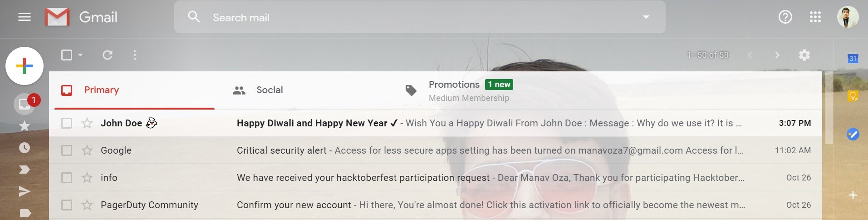The width and height of the screenshot is (868, 220).
Task: Refresh the inbox mail list
Action: [108, 55]
